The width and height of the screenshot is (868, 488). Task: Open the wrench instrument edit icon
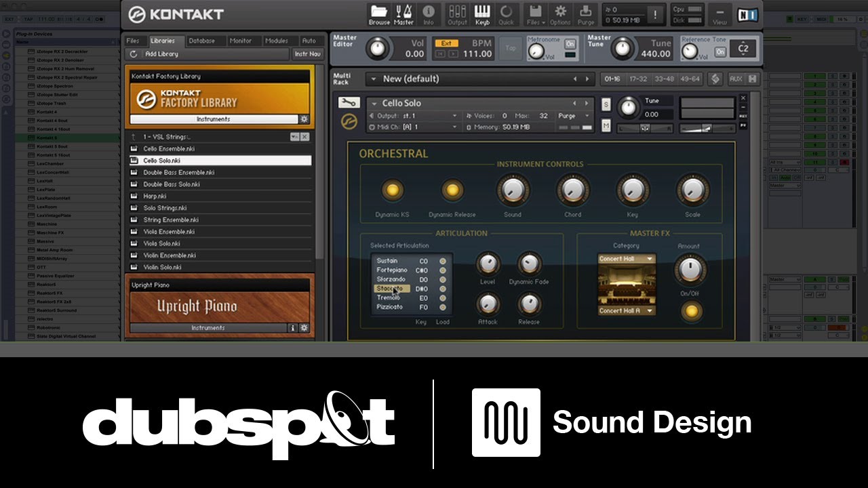349,102
